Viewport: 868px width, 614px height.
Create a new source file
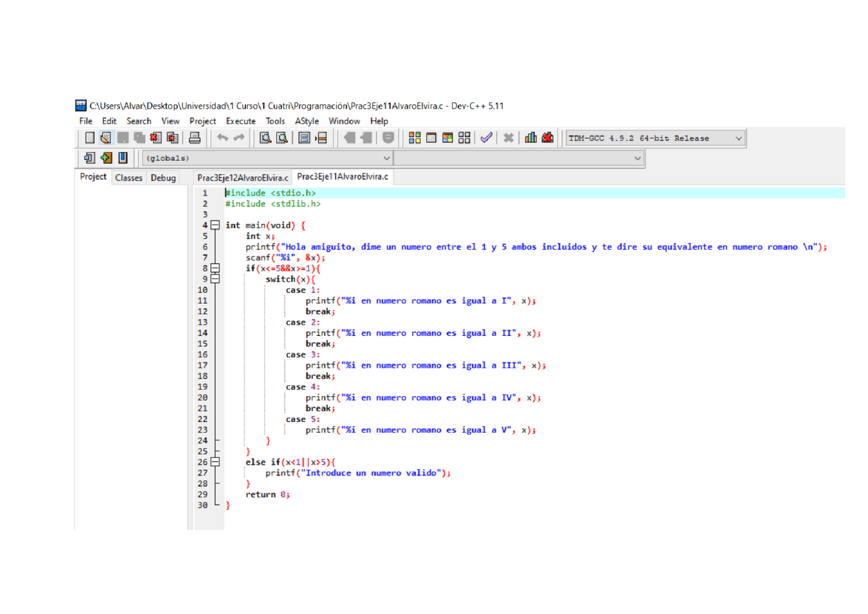point(90,137)
